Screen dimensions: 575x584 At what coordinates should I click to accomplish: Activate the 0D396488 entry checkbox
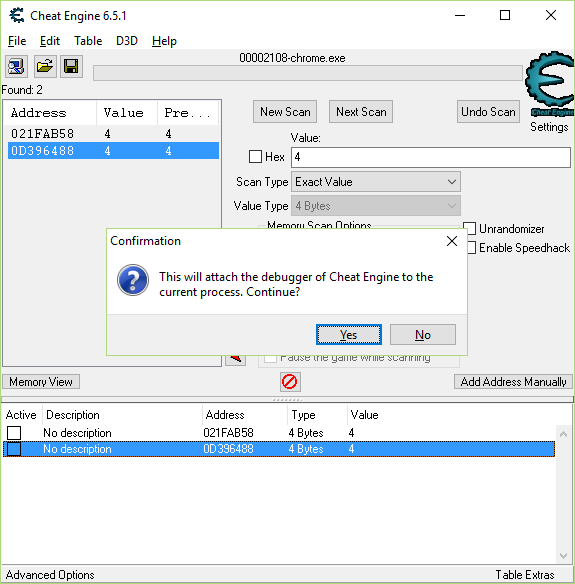(14, 449)
